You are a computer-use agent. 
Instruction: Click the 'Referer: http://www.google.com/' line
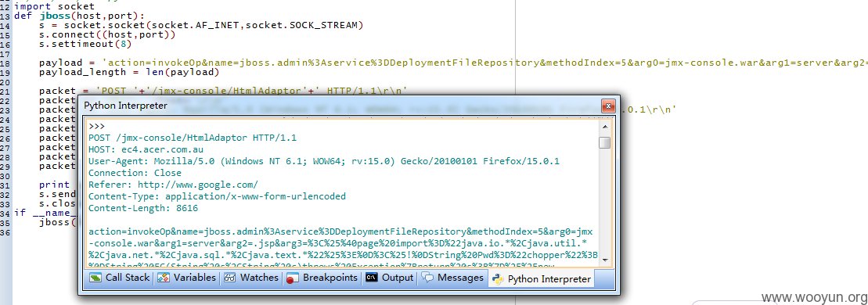pyautogui.click(x=173, y=185)
